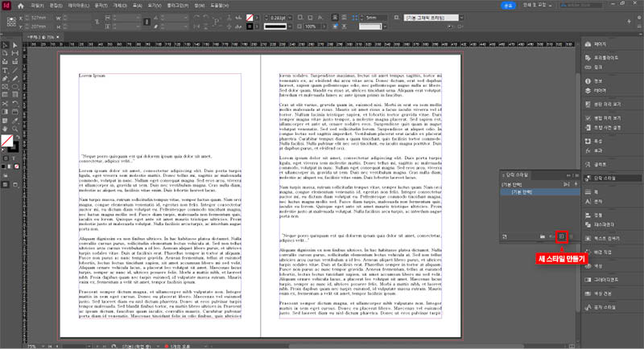The height and width of the screenshot is (349, 644).
Task: Select the Selection tool
Action: tap(6, 45)
